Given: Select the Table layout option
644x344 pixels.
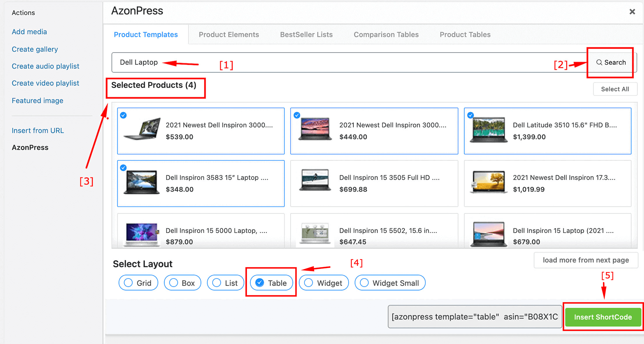Looking at the screenshot, I should 271,283.
